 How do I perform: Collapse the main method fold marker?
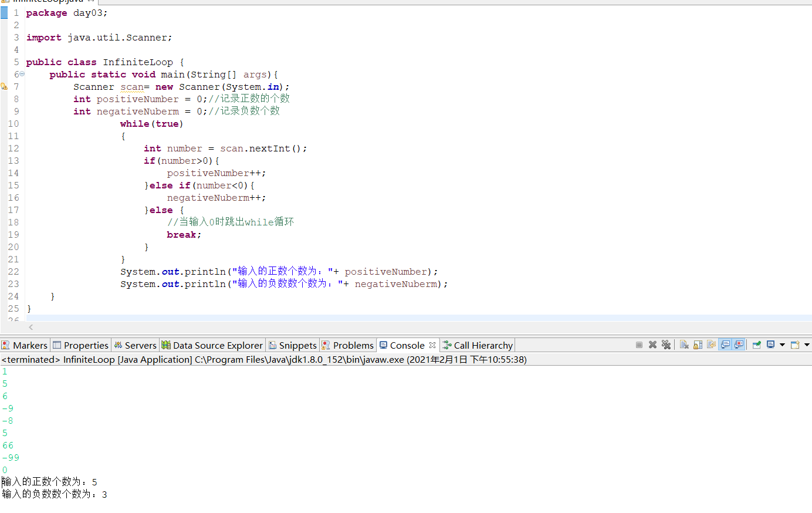22,74
